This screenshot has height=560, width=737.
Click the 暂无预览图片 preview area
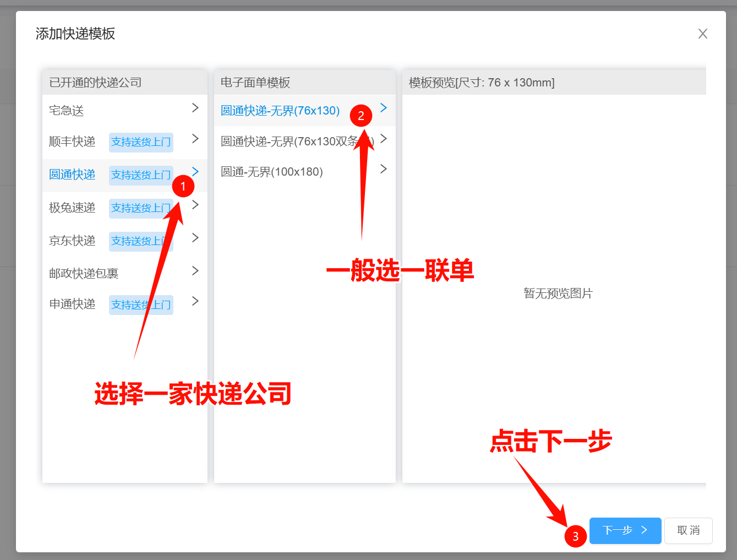coord(558,293)
